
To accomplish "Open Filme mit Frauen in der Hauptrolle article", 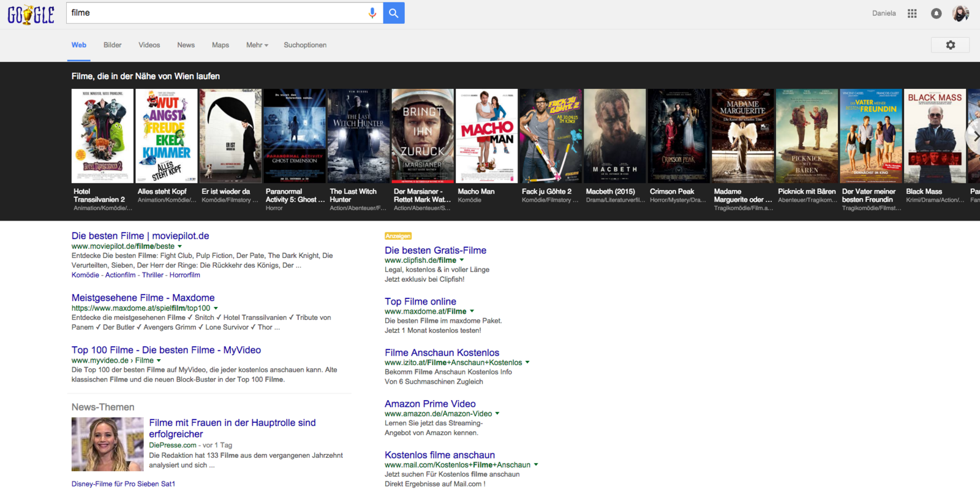I will tap(232, 428).
